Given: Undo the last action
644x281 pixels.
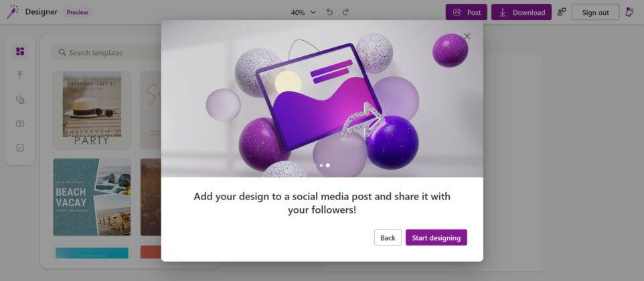Looking at the screenshot, I should [329, 12].
